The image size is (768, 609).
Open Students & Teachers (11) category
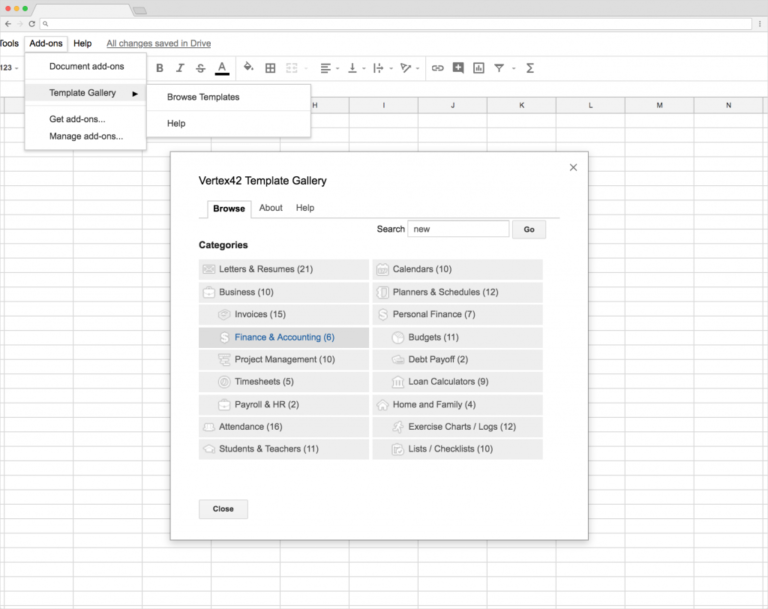click(284, 449)
